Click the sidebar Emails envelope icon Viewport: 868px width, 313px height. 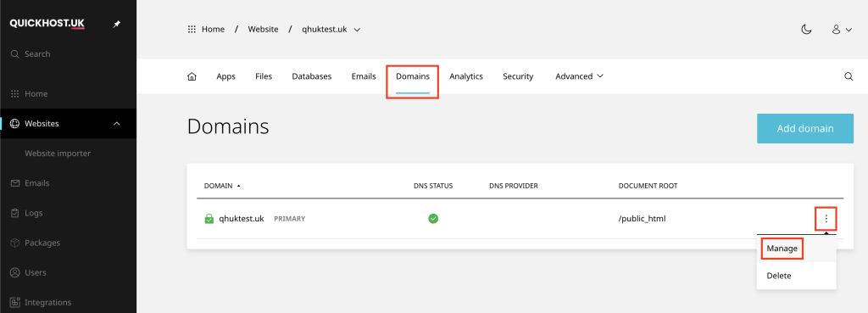pyautogui.click(x=15, y=183)
